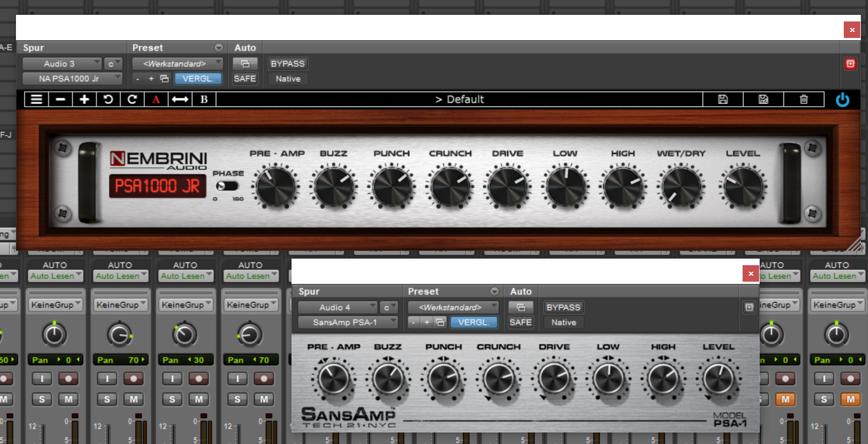This screenshot has height=444, width=868.
Task: Toggle the blue power button of PSA1000 Jr
Action: coord(842,100)
